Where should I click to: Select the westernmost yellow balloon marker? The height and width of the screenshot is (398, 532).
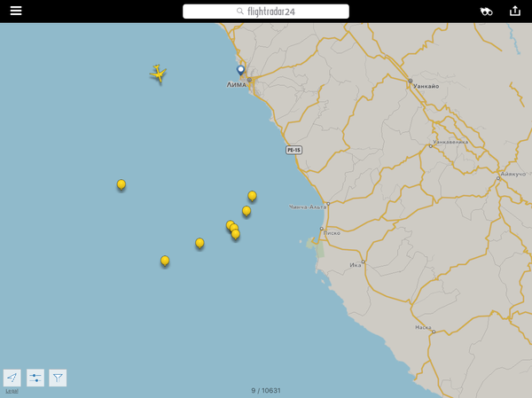121,184
